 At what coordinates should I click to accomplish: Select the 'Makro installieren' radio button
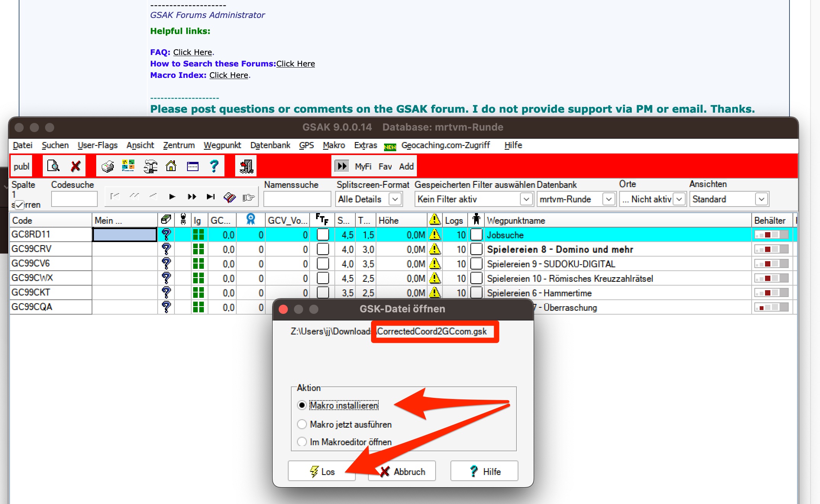click(302, 405)
